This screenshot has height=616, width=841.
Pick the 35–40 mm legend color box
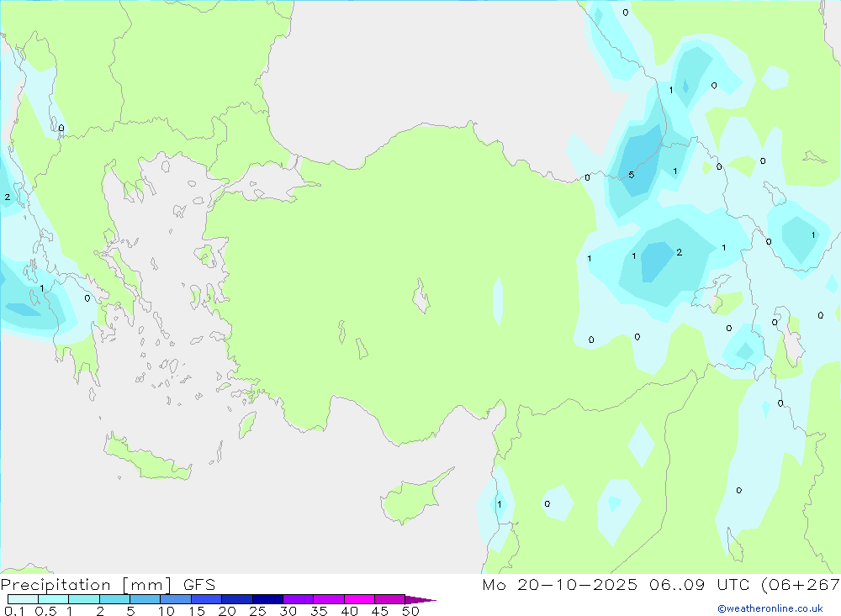329,599
